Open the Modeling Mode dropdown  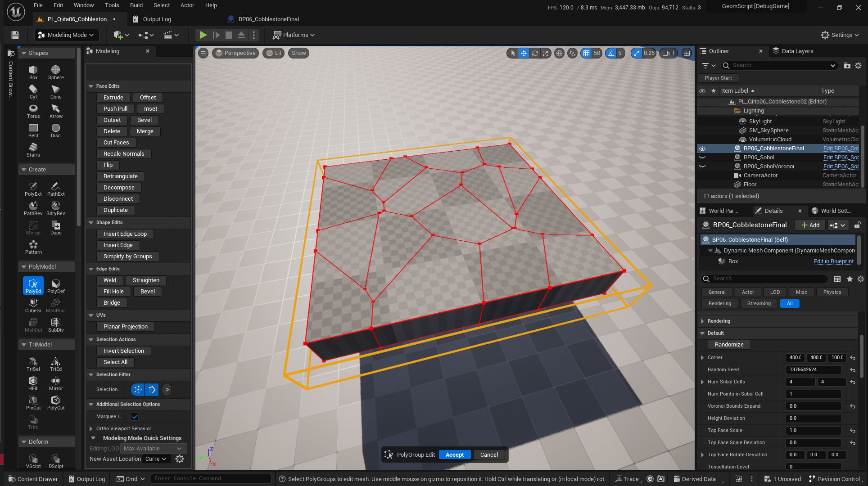pyautogui.click(x=66, y=35)
